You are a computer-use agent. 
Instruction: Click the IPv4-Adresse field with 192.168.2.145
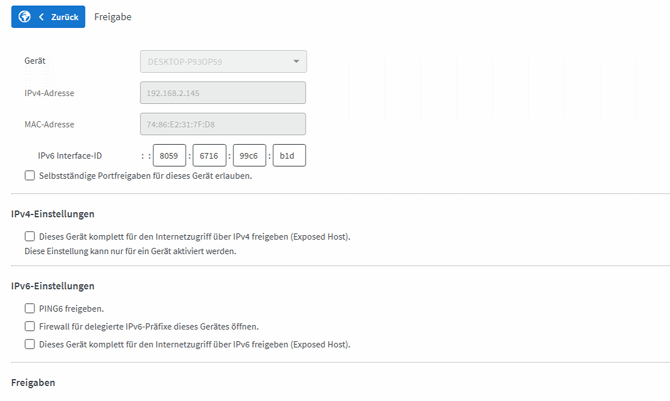(223, 93)
